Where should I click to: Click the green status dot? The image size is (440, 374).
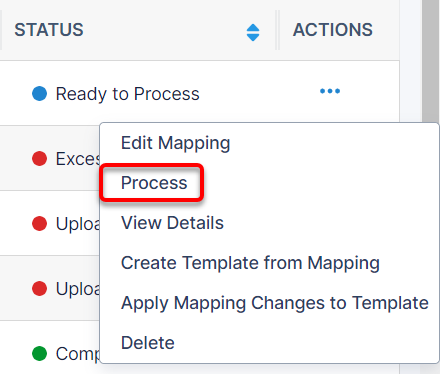pos(39,353)
